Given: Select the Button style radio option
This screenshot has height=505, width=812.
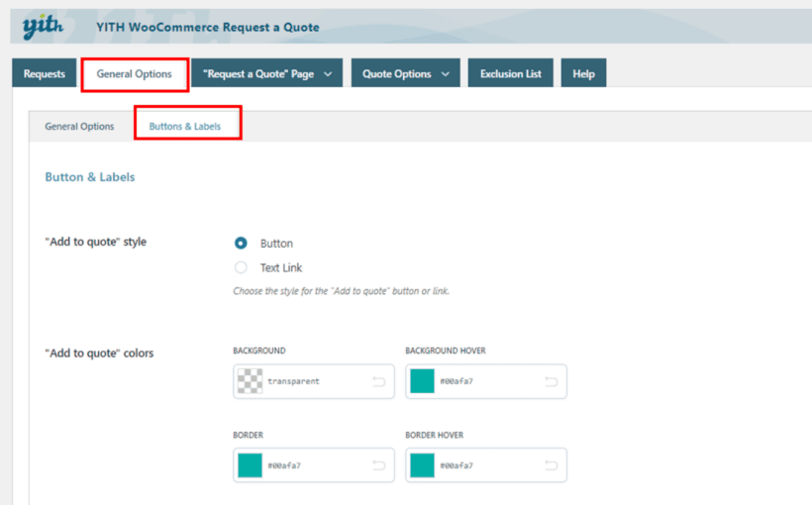Looking at the screenshot, I should pos(241,243).
